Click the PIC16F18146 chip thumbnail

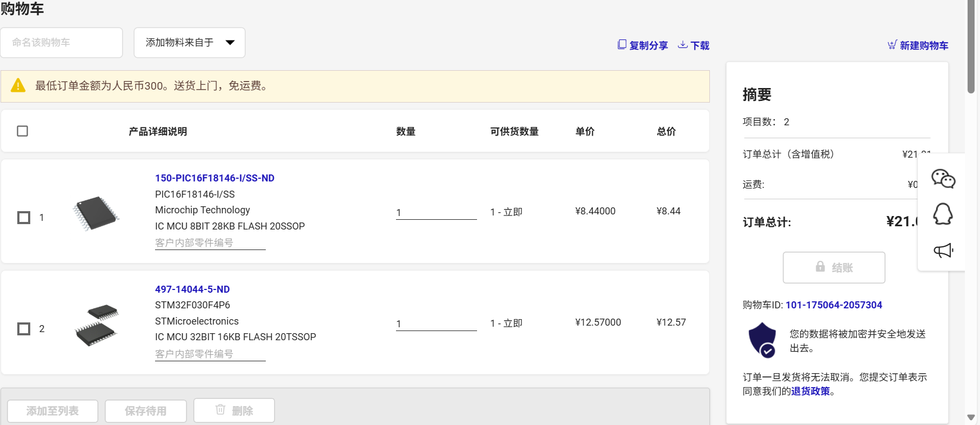pyautogui.click(x=96, y=213)
